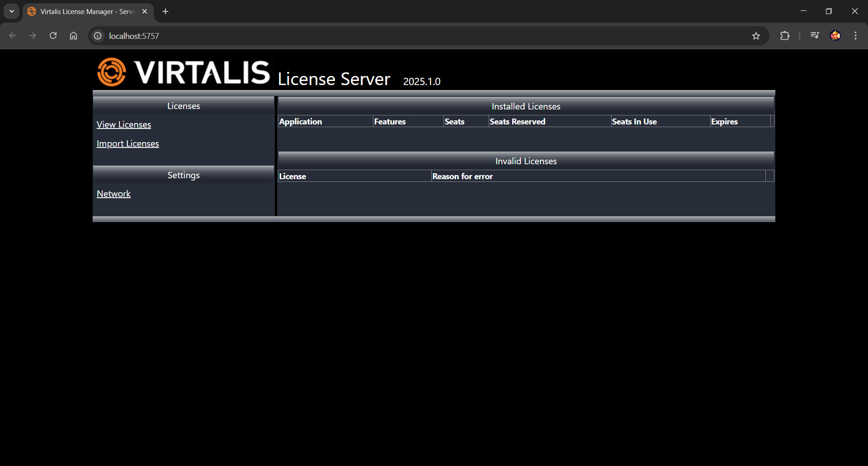Expand the tab search dropdown arrow
This screenshot has width=868, height=466.
pyautogui.click(x=12, y=11)
